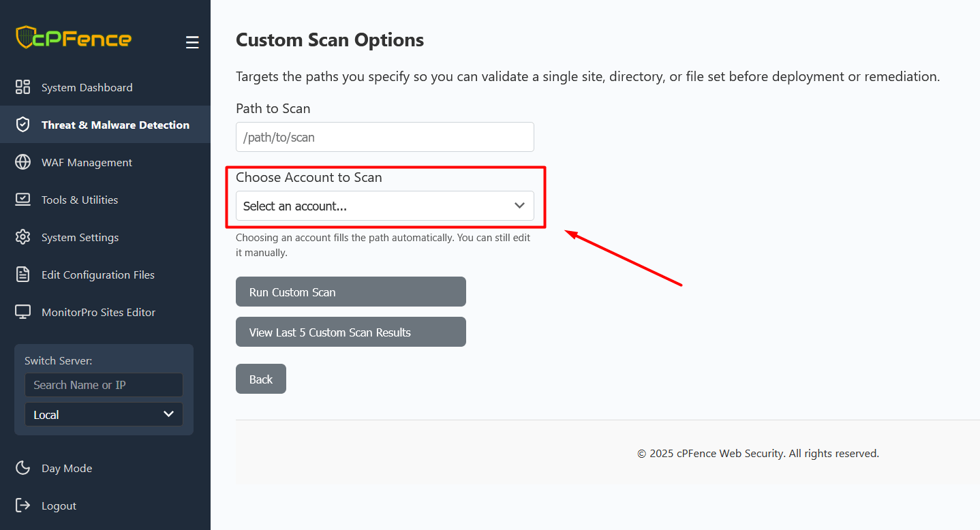Click the Path to Scan input field

384,137
